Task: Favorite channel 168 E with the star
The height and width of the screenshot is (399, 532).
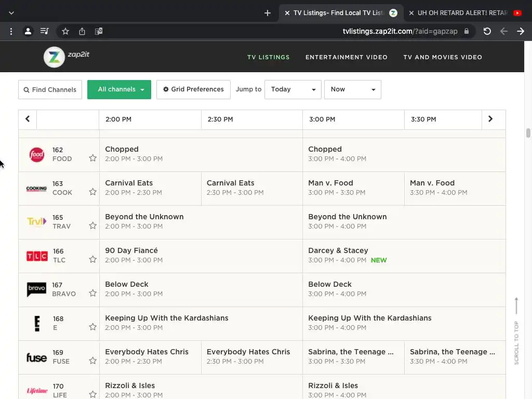Action: click(x=92, y=327)
